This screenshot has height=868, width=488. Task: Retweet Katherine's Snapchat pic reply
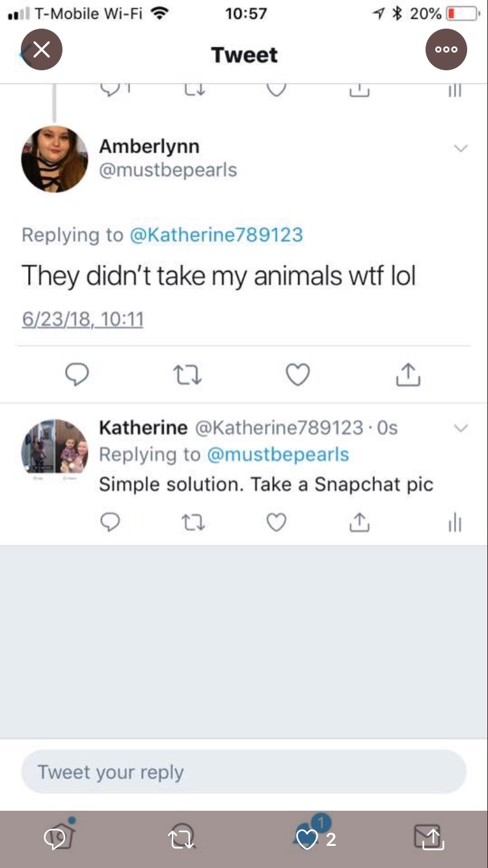[x=193, y=522]
